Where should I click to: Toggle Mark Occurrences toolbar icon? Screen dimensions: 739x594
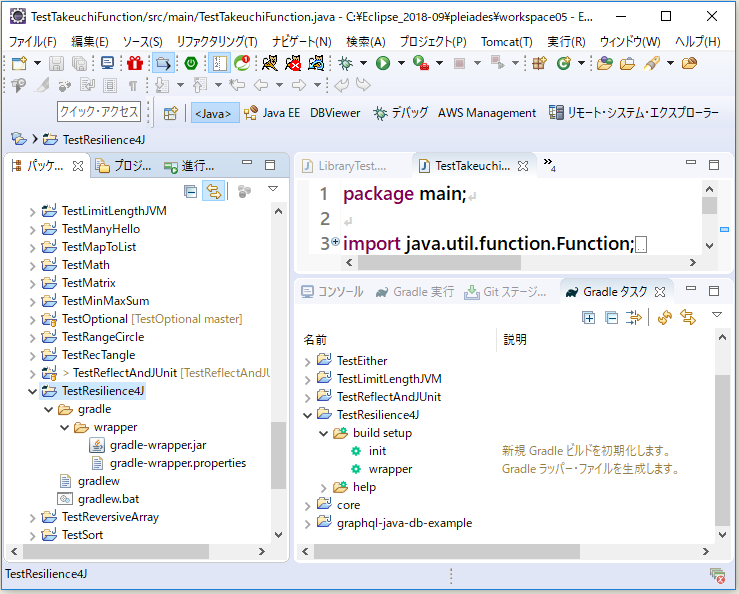(42, 85)
